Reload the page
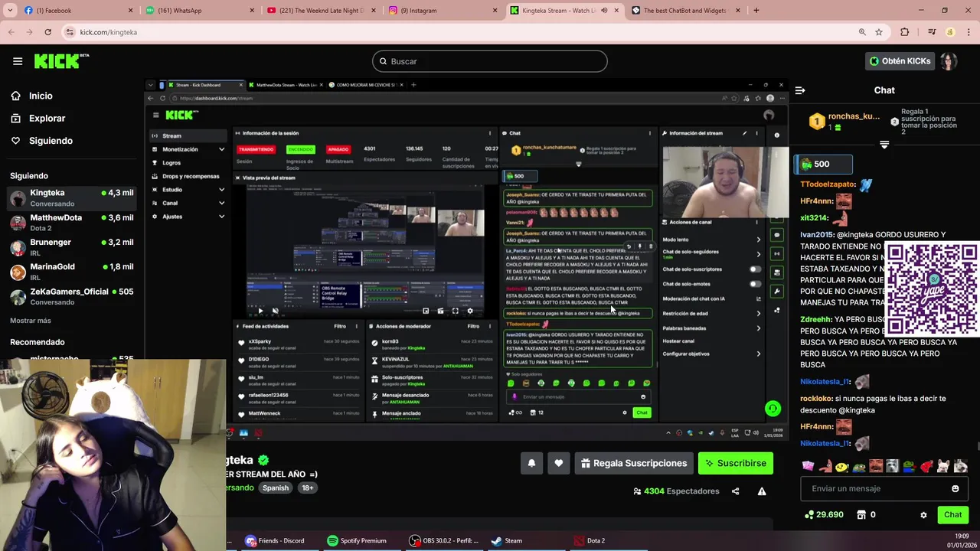980x551 pixels. (x=47, y=32)
